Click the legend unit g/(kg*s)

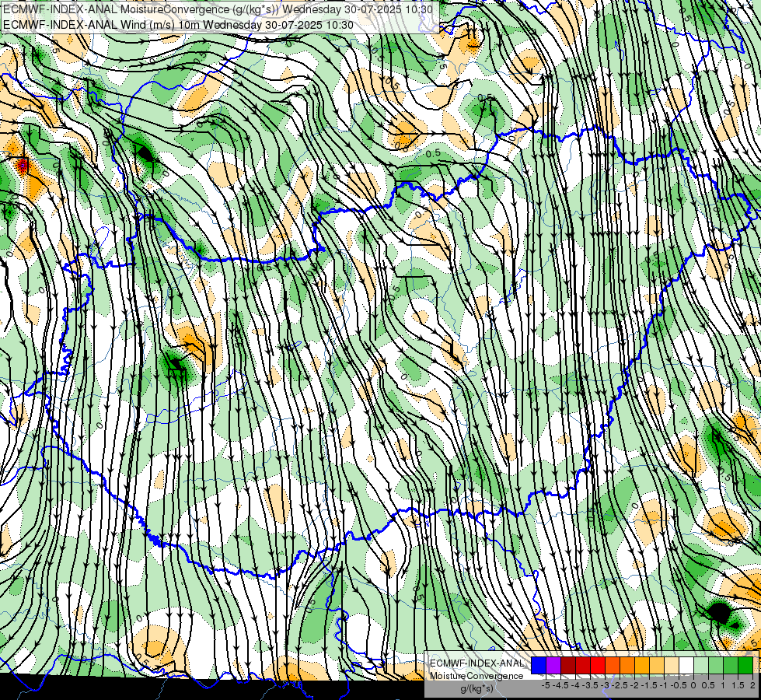(x=477, y=688)
